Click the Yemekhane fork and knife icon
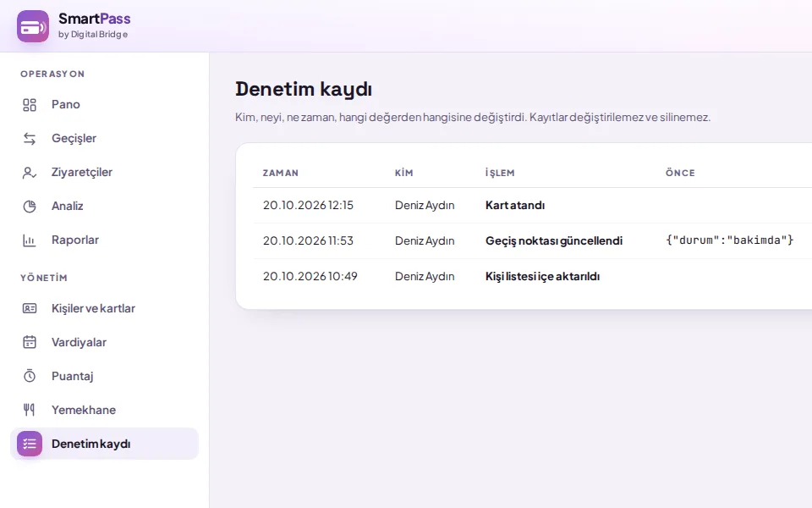 point(30,410)
